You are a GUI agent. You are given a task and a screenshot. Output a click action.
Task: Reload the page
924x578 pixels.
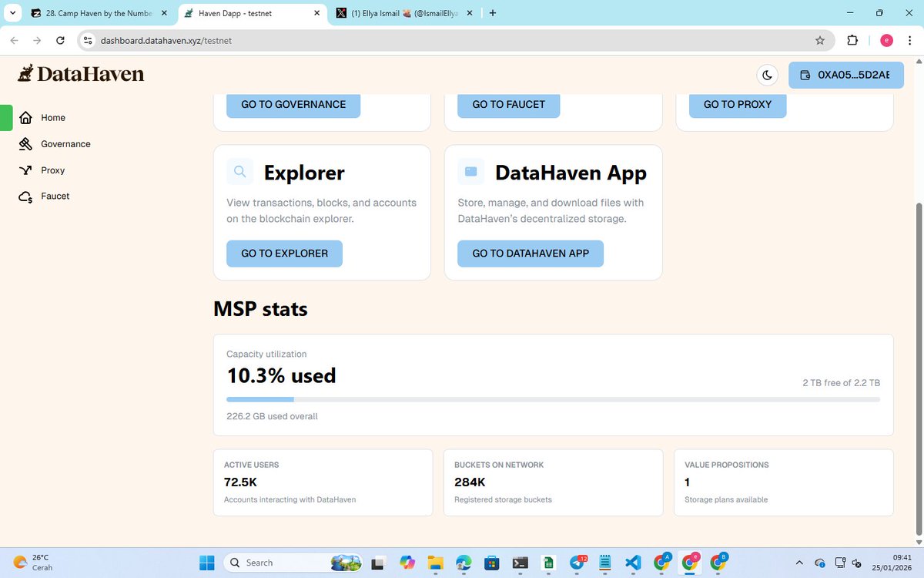[x=60, y=40]
